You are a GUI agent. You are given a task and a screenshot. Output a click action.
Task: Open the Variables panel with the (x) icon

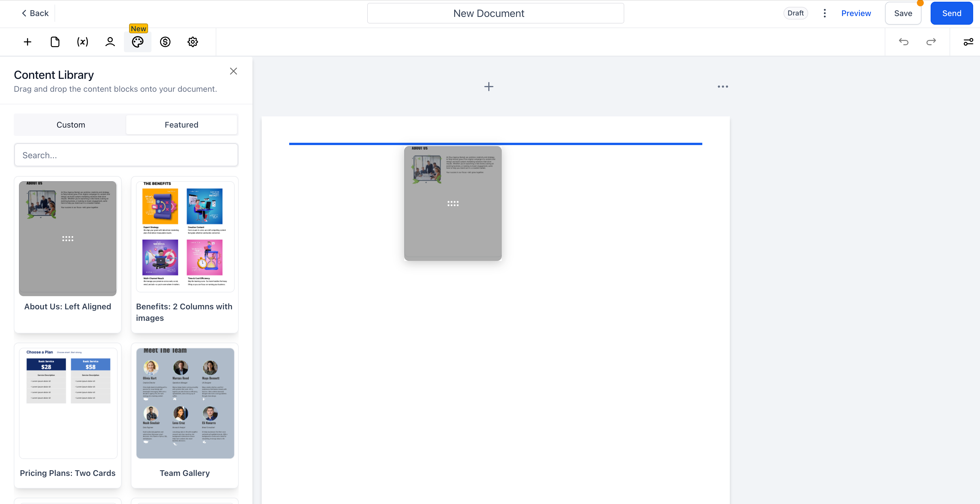click(82, 42)
